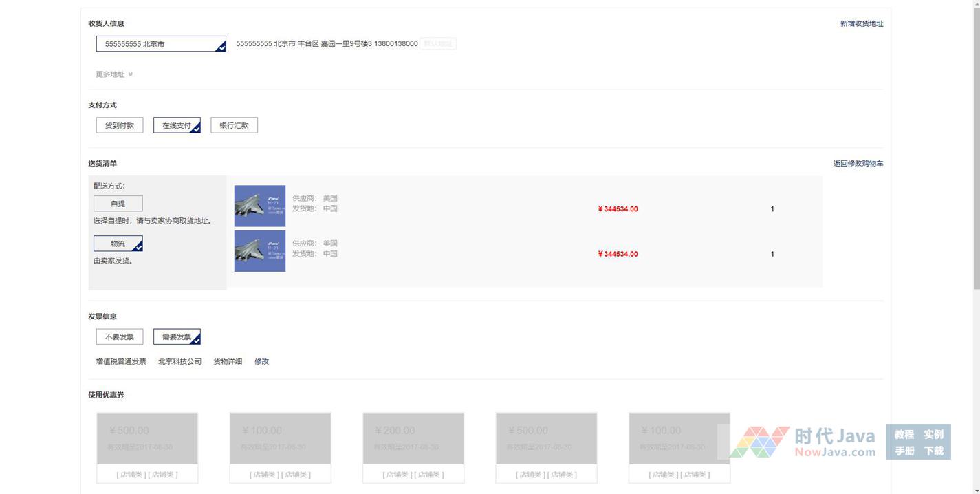Click the chevron icon beside 更多地址

(130, 74)
